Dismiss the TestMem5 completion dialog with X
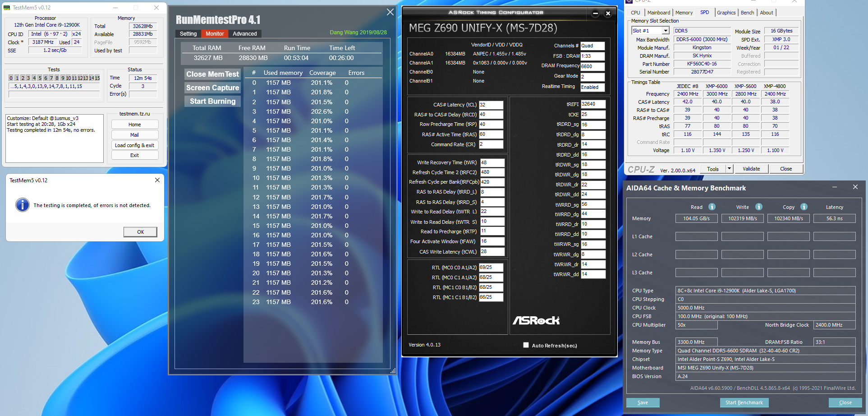This screenshot has height=416, width=868. tap(157, 180)
